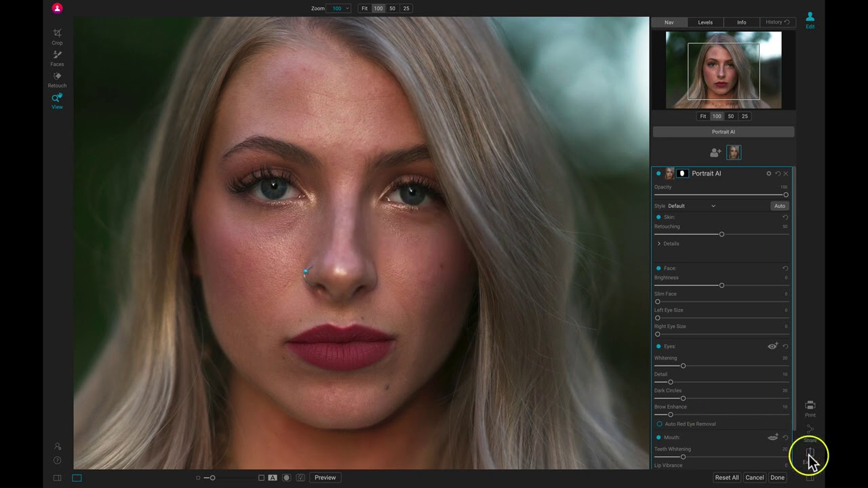Click the Auto style button
The image size is (868, 488).
(780, 206)
